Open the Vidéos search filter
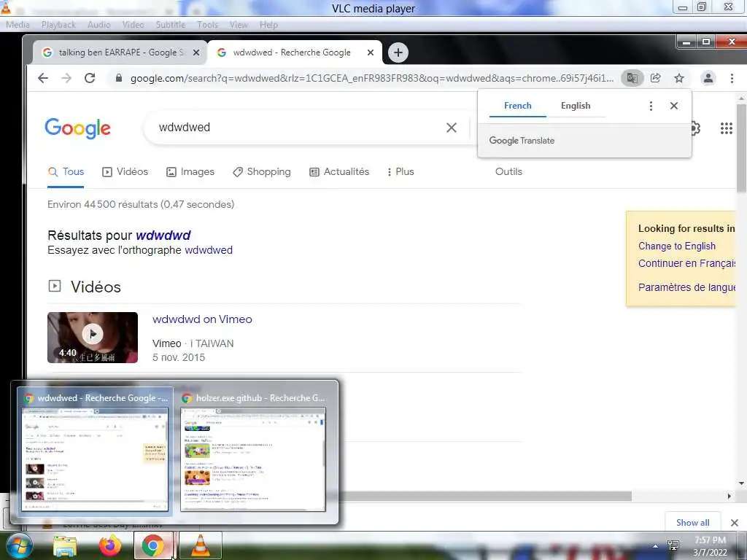 [125, 172]
